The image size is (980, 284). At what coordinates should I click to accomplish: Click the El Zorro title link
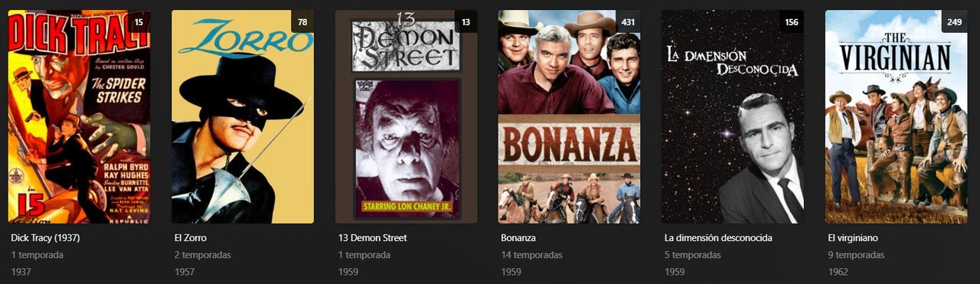[191, 238]
